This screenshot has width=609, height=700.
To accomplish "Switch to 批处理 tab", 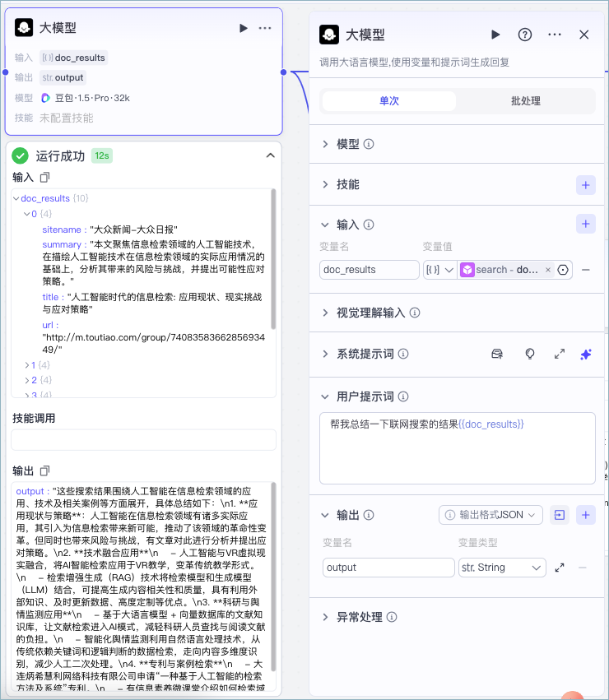I will (525, 101).
